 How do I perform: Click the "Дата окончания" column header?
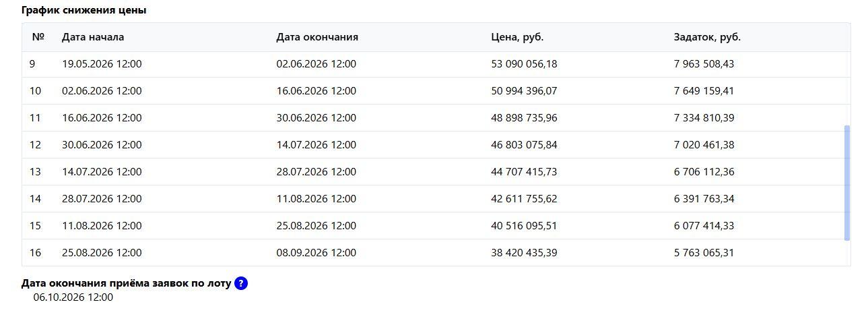[x=316, y=37]
